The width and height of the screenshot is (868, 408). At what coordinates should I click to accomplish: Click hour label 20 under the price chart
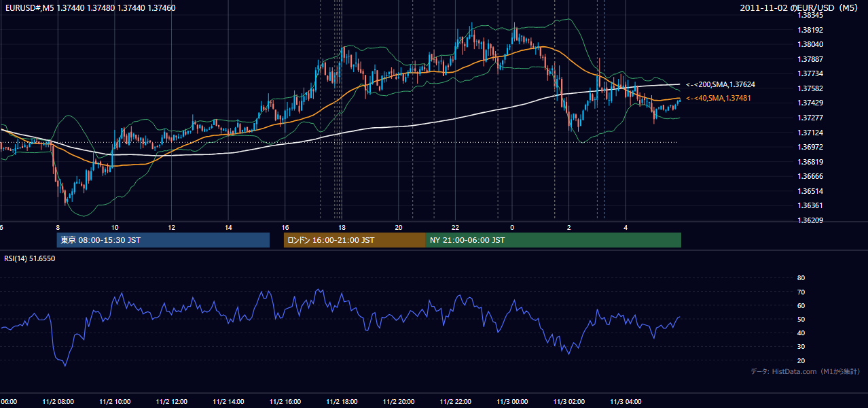[399, 228]
